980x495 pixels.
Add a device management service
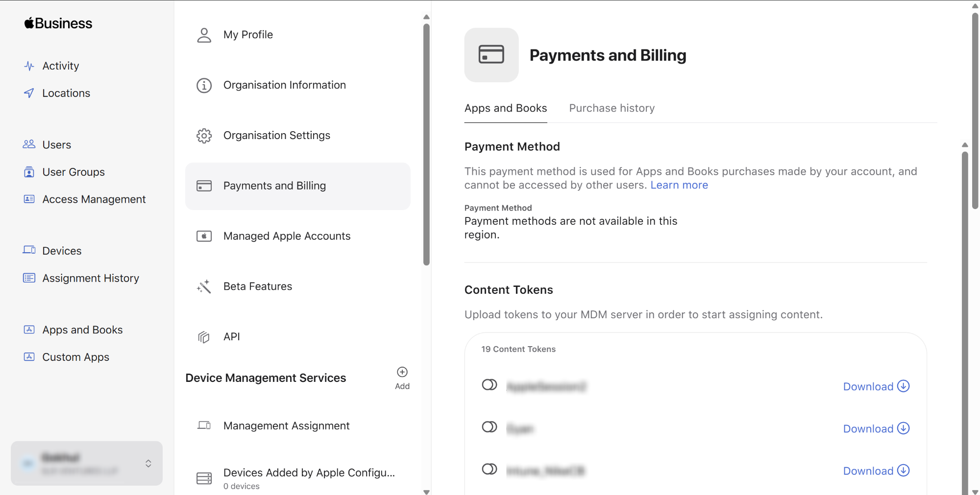(402, 378)
